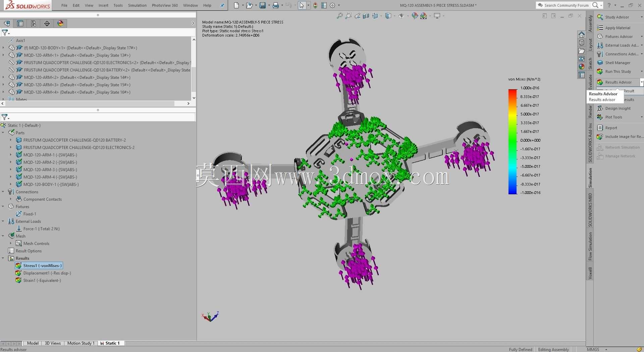Click the New document icon

[236, 5]
